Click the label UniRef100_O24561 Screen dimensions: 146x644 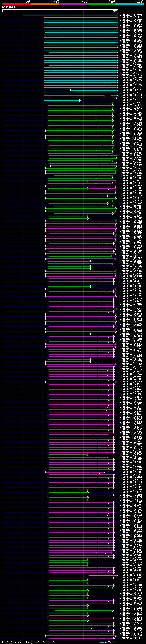tap(131, 108)
